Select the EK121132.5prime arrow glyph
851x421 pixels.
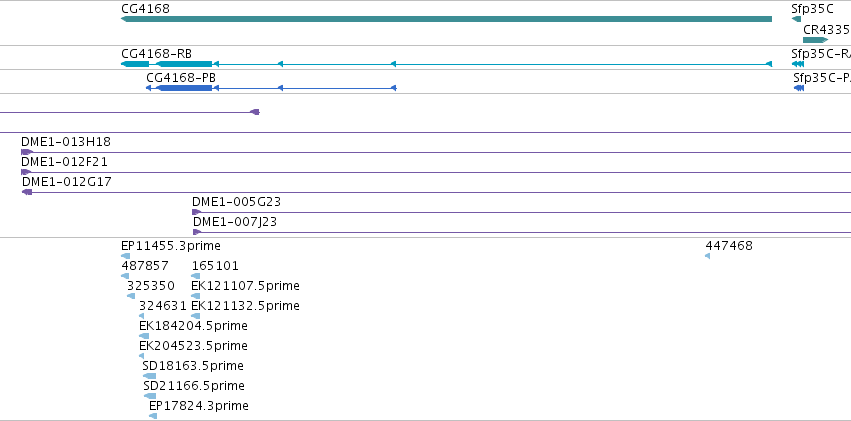(x=195, y=316)
